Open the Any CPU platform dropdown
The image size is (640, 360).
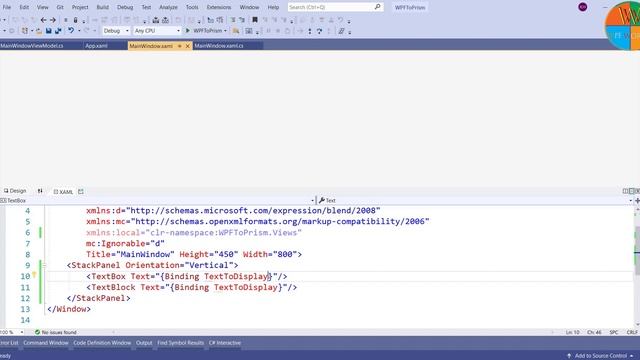tap(157, 31)
